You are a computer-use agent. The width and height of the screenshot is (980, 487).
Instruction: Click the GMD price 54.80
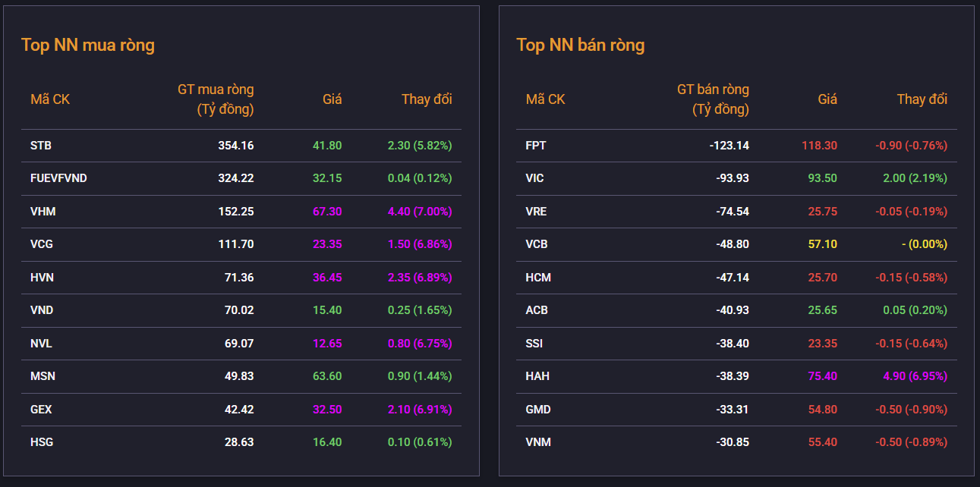822,410
